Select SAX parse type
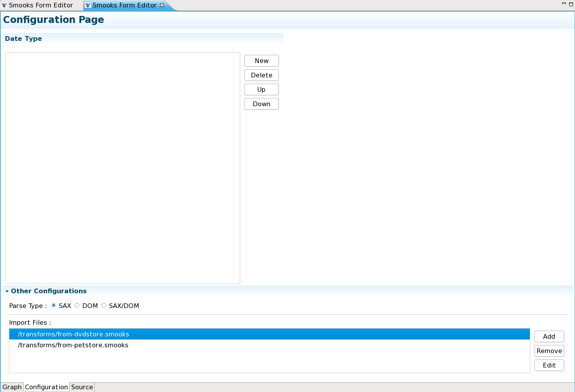This screenshot has width=575, height=392. click(x=54, y=305)
